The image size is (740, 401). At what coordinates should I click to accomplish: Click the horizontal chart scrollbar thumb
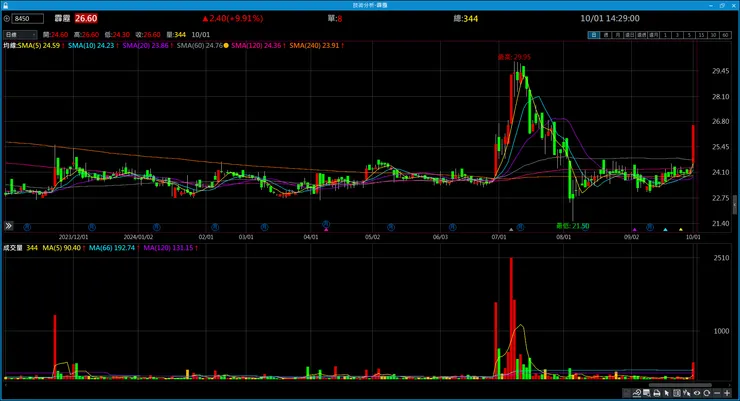click(x=680, y=385)
